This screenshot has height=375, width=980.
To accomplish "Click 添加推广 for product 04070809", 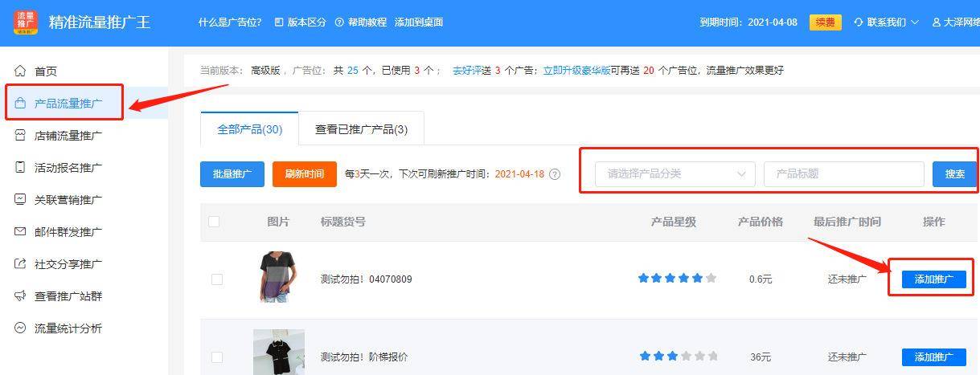I will (933, 279).
